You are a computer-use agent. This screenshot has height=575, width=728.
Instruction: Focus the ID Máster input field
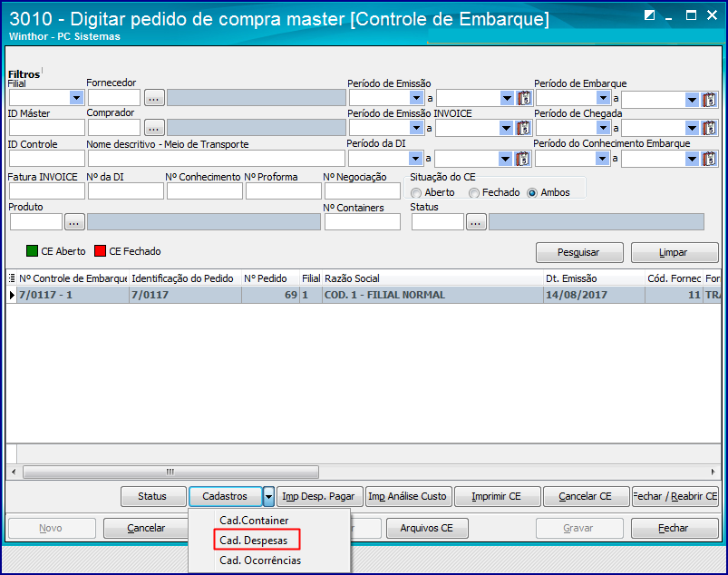click(x=47, y=128)
